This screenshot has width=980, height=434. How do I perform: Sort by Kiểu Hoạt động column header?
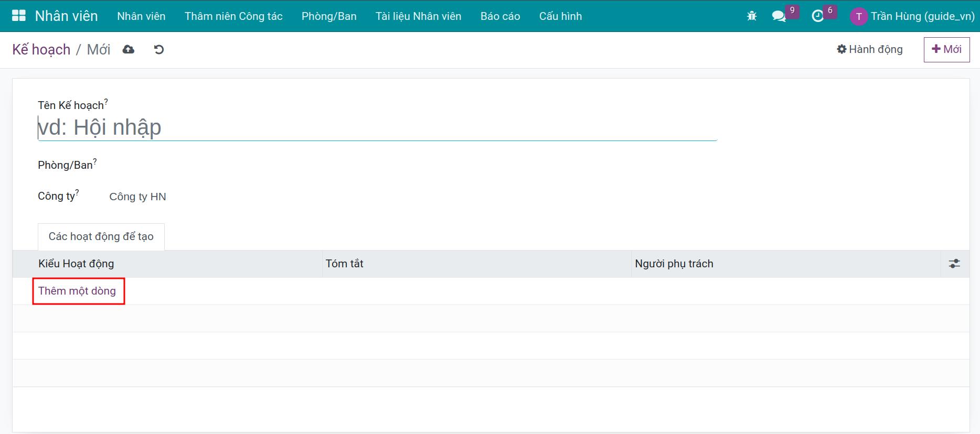click(76, 264)
